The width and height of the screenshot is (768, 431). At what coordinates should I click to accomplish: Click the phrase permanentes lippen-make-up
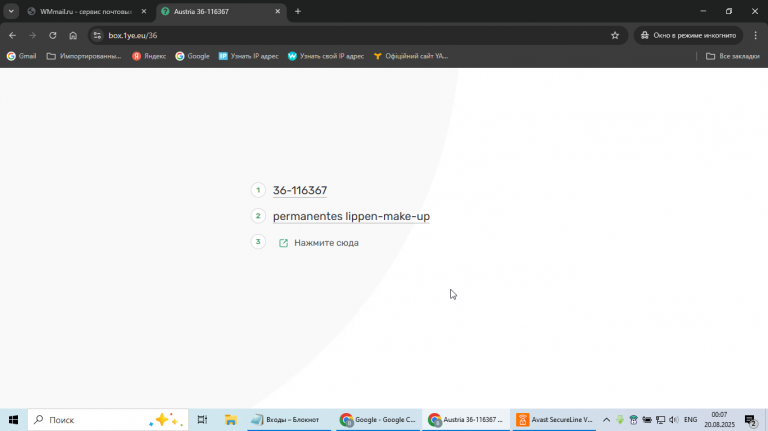click(x=351, y=216)
